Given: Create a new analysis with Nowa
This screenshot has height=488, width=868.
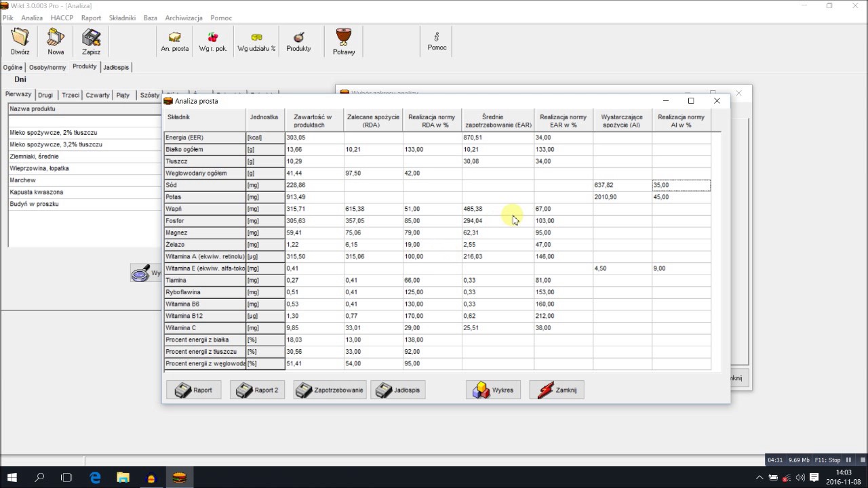Looking at the screenshot, I should [56, 41].
